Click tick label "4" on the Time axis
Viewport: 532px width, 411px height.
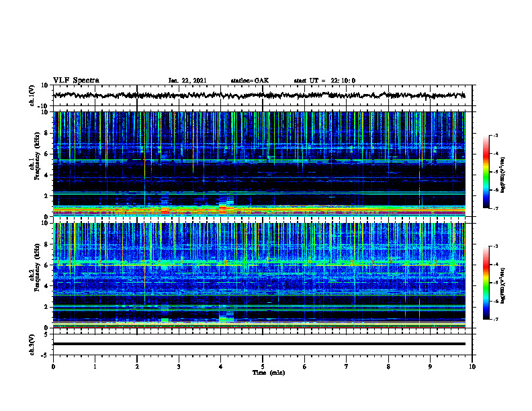click(221, 367)
